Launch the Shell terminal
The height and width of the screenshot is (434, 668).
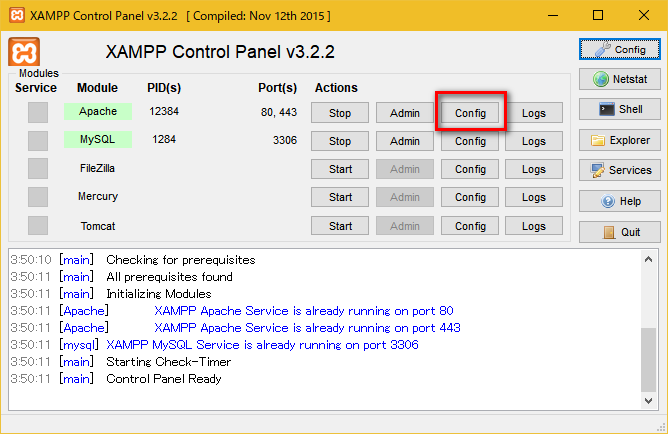pos(620,109)
